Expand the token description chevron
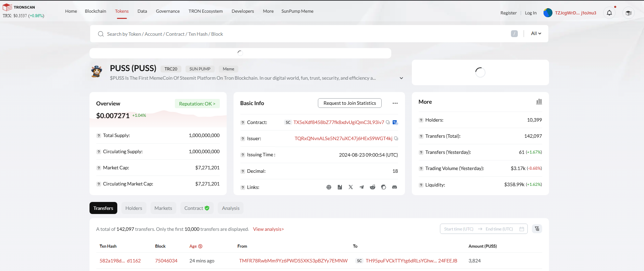This screenshot has height=271, width=644. click(401, 78)
